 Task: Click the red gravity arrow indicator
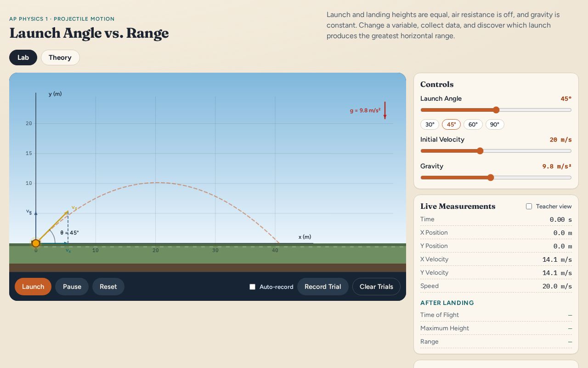coord(385,110)
